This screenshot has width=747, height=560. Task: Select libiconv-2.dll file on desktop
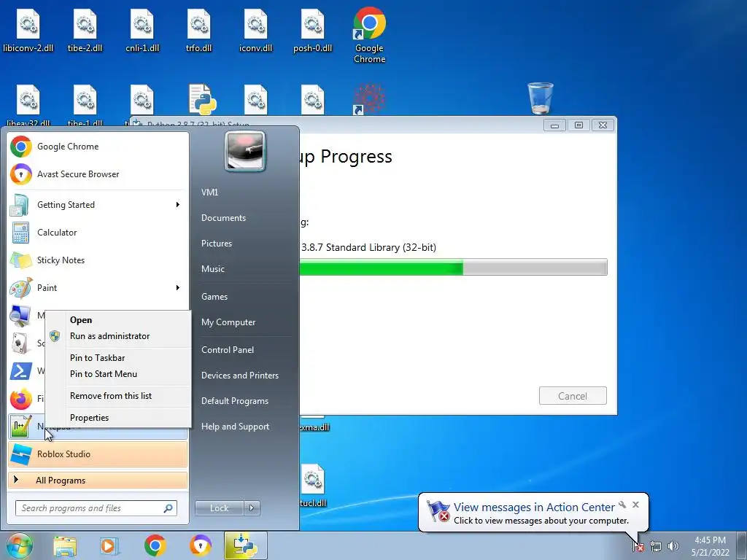(28, 31)
